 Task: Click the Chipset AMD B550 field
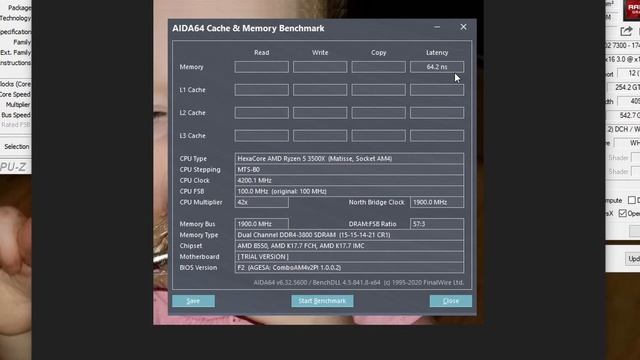click(x=349, y=246)
